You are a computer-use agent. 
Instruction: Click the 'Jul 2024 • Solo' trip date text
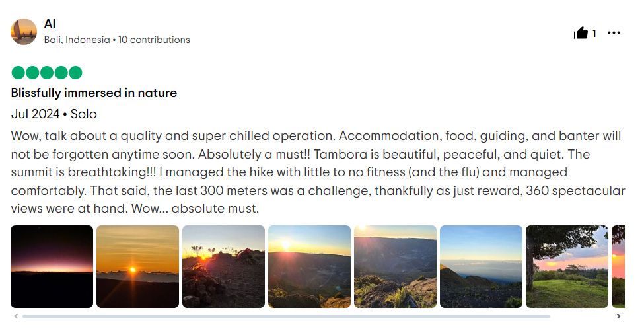[54, 114]
